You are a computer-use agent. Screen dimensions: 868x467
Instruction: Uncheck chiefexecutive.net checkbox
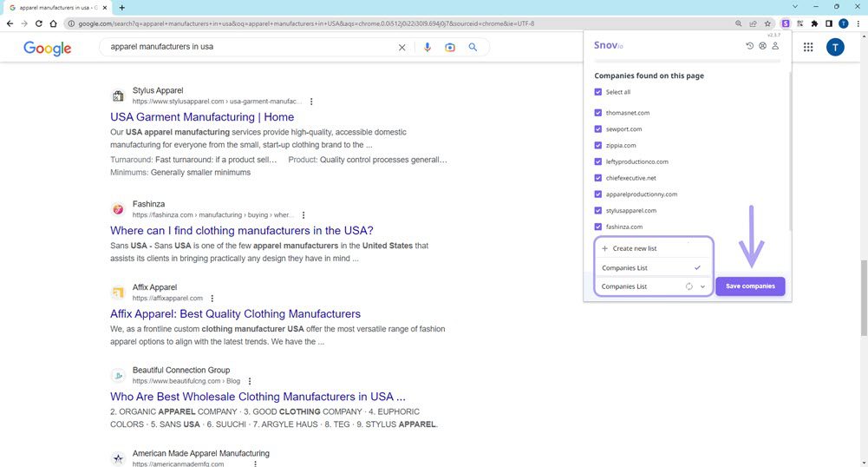597,178
